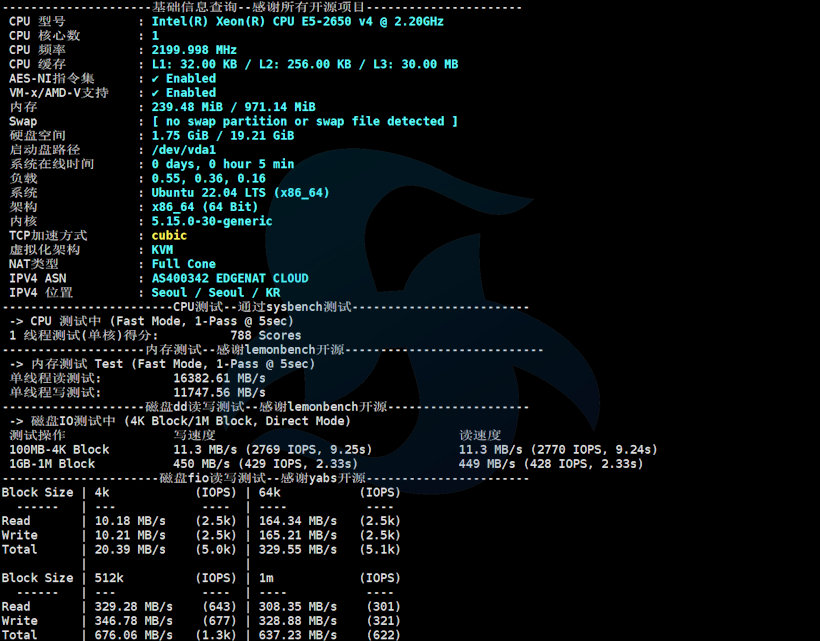Select the 676.06 MB/s 512k total value
Screen dimensions: 820x641
133,635
